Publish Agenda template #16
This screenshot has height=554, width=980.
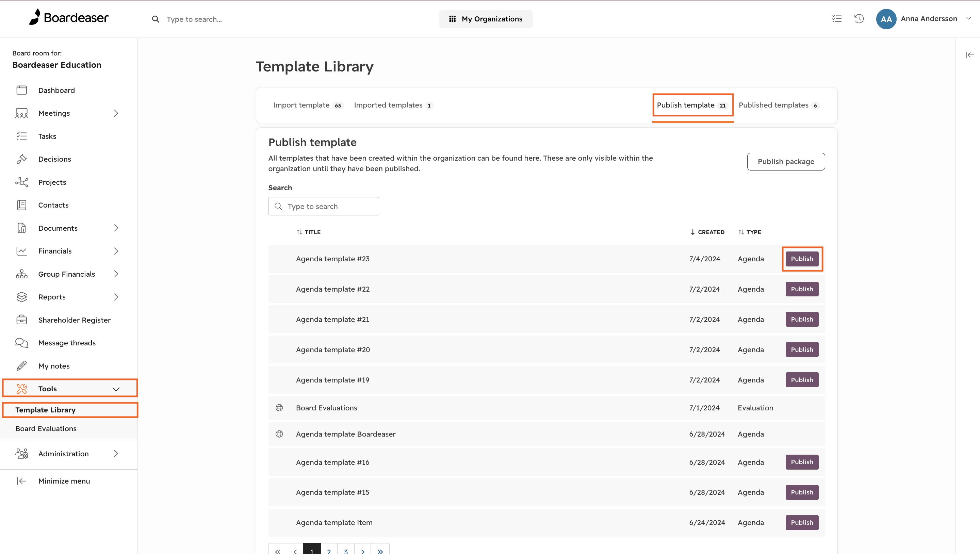pos(802,462)
